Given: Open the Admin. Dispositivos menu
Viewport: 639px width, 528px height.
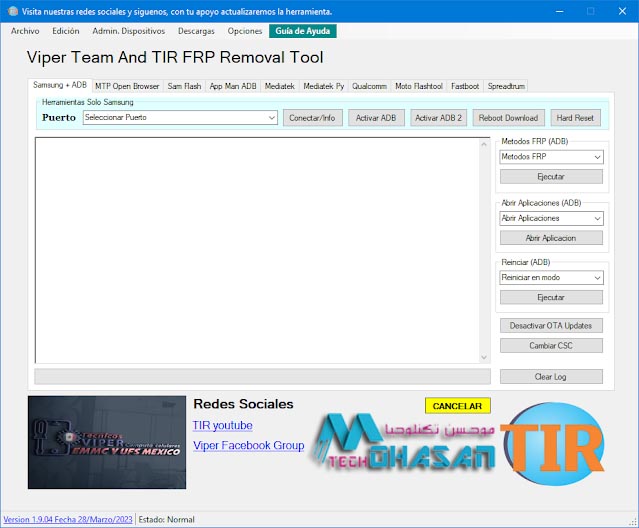Looking at the screenshot, I should click(129, 31).
